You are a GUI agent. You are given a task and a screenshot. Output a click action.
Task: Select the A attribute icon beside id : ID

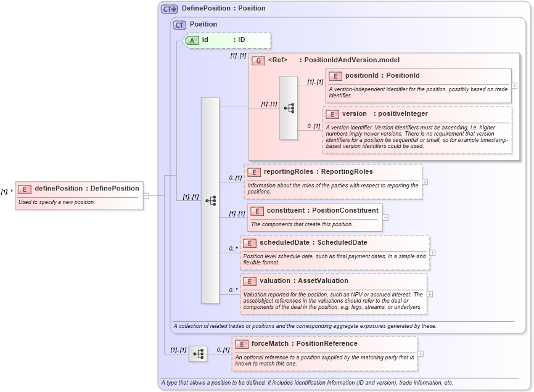click(x=191, y=40)
